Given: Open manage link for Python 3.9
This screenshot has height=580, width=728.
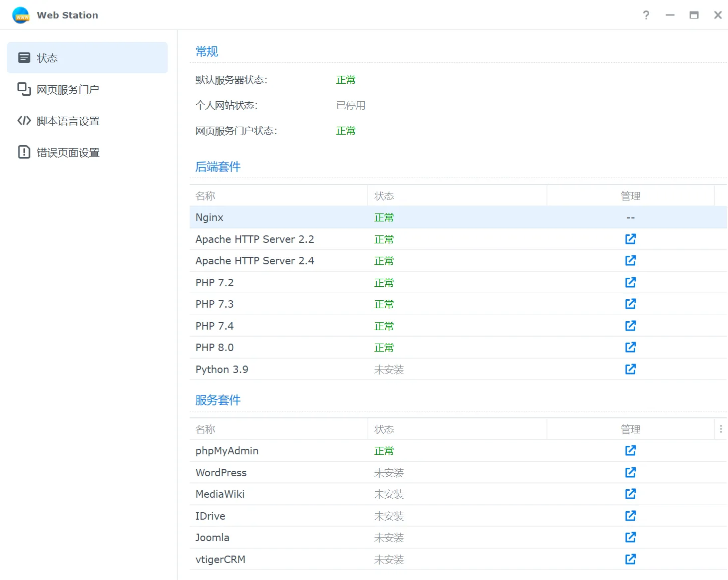Looking at the screenshot, I should tap(630, 369).
